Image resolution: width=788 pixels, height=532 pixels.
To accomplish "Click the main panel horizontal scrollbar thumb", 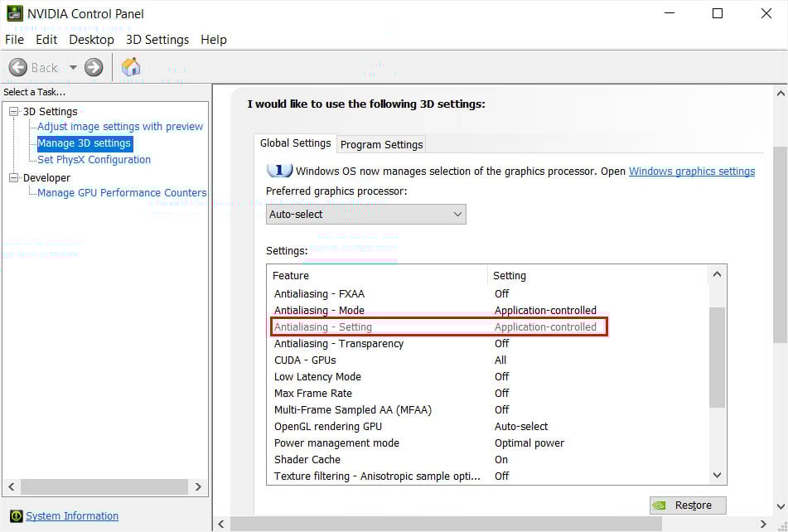I will (x=446, y=525).
